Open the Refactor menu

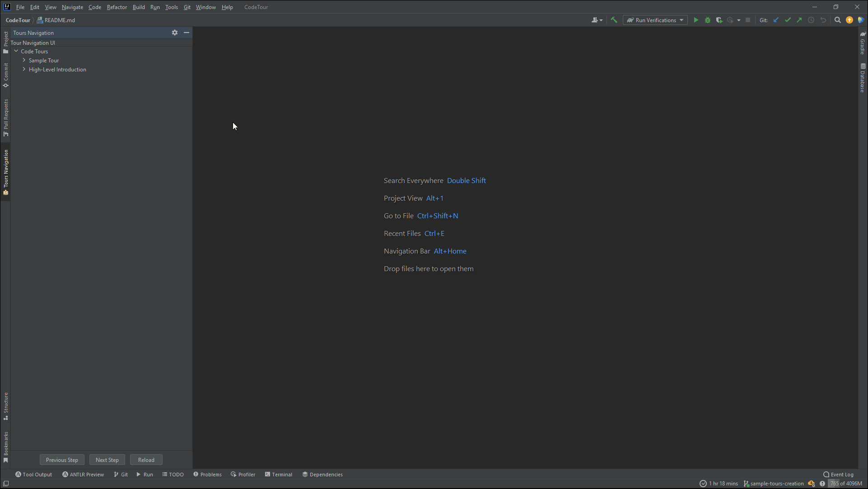click(117, 7)
